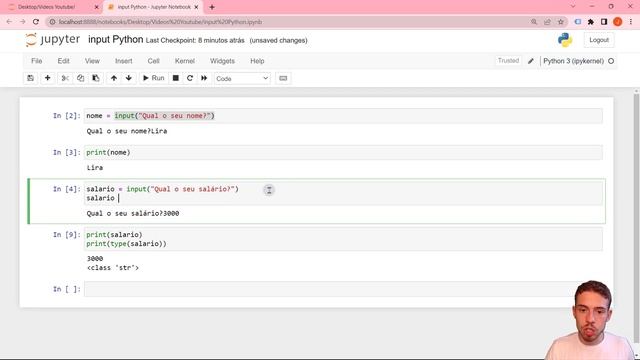The height and width of the screenshot is (360, 640).
Task: Switch to Desktop/Videos Youtube browser tab
Action: click(x=46, y=7)
